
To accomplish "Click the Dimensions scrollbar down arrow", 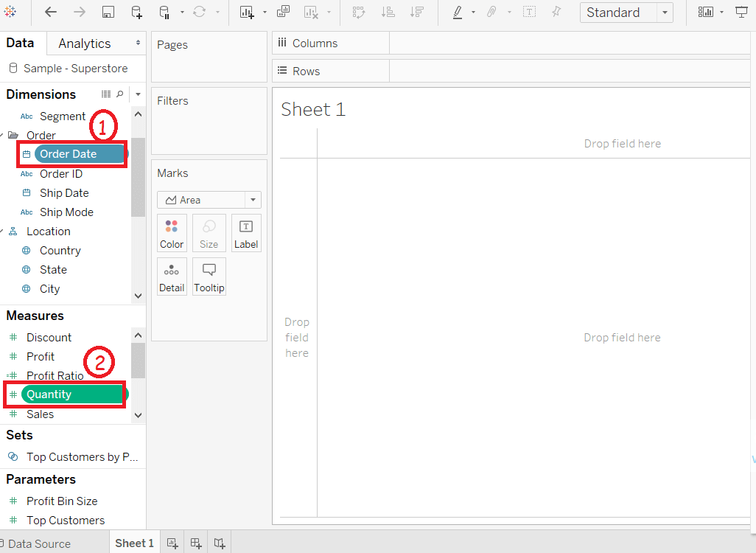I will (x=138, y=296).
